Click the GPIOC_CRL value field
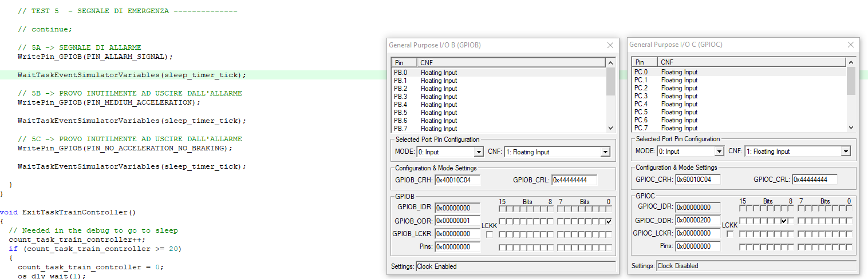868x279 pixels. [x=814, y=180]
